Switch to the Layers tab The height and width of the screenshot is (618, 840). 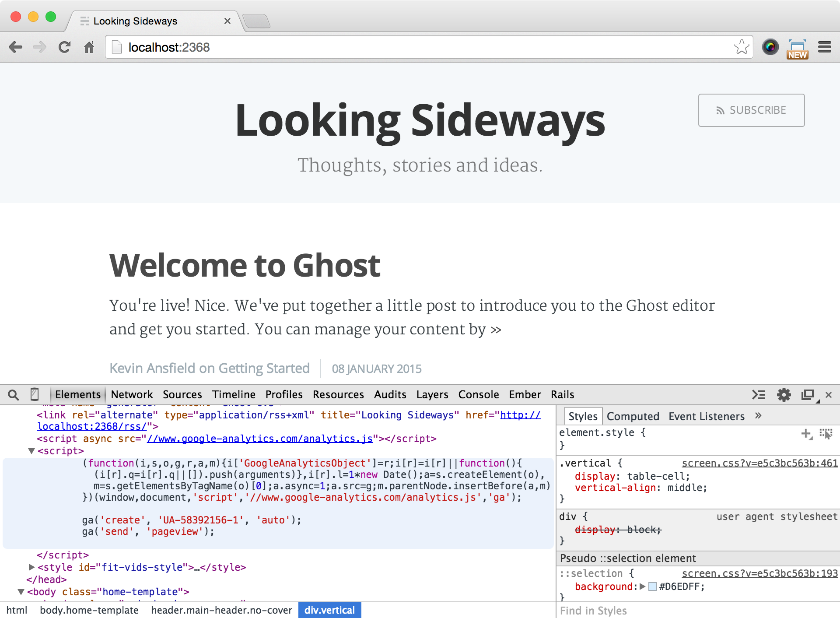[432, 395]
